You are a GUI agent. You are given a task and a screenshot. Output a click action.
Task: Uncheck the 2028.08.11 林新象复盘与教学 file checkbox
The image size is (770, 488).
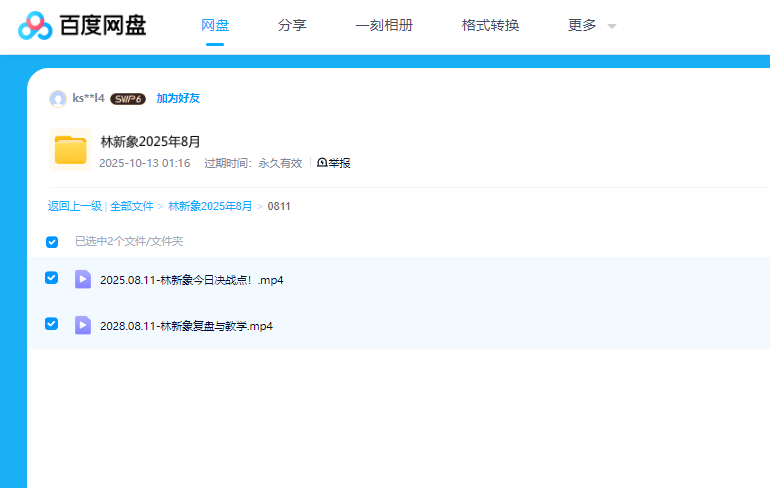click(52, 324)
